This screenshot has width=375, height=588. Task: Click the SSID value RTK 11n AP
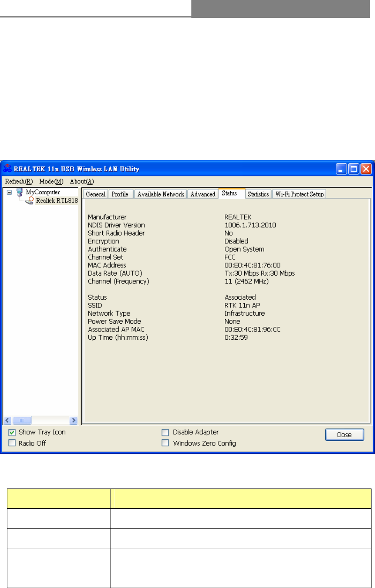pyautogui.click(x=242, y=305)
